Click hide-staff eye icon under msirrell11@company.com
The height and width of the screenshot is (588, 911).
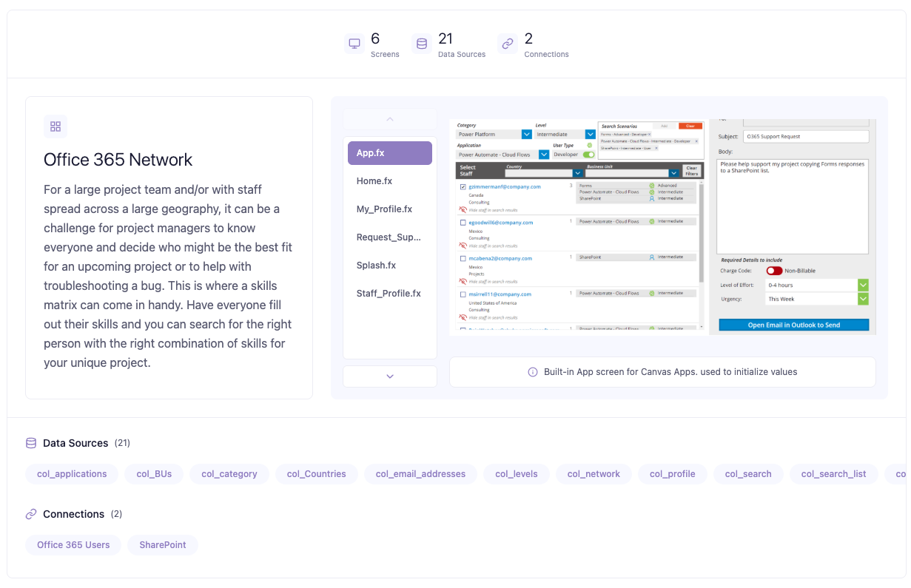click(x=463, y=317)
